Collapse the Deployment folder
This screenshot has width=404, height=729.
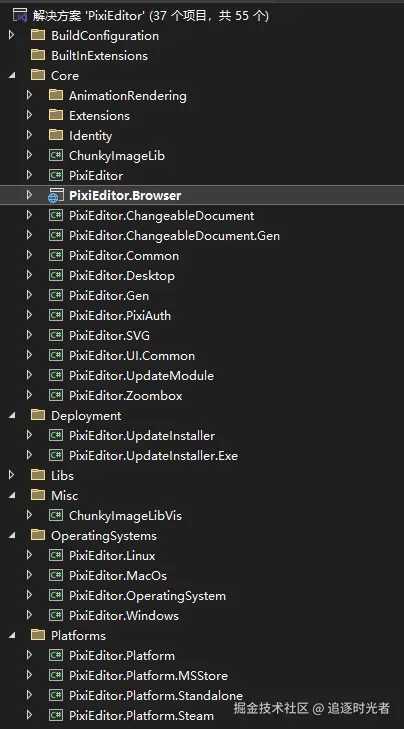point(12,415)
